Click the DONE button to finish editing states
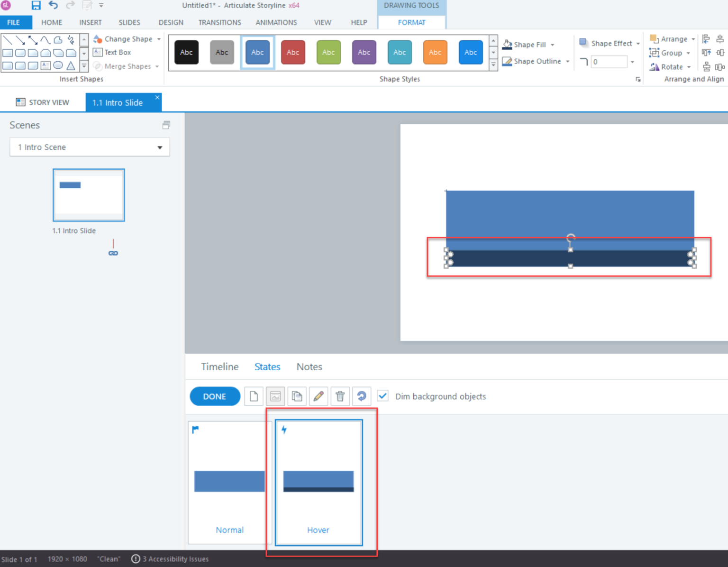The image size is (728, 567). [x=215, y=396]
